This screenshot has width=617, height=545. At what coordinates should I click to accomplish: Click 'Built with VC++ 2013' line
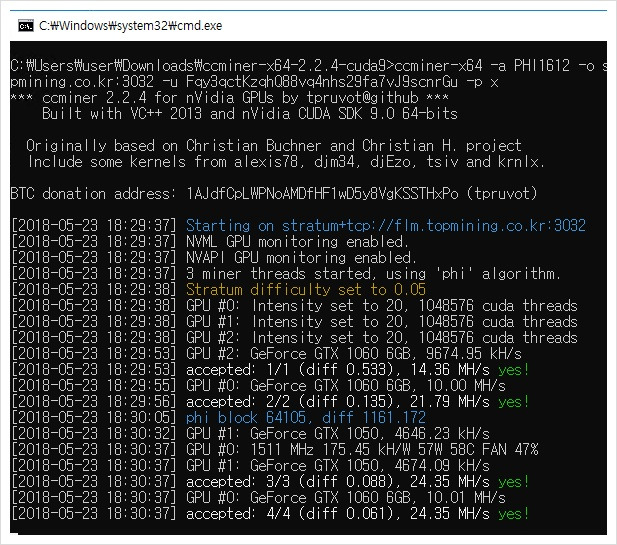point(249,114)
